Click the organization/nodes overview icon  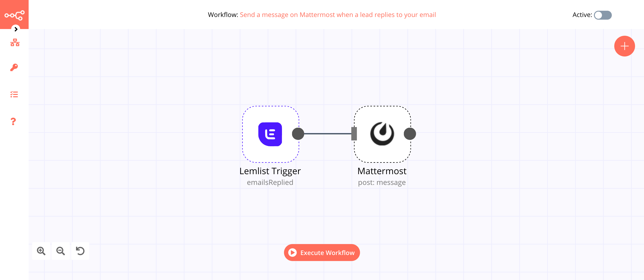point(14,43)
